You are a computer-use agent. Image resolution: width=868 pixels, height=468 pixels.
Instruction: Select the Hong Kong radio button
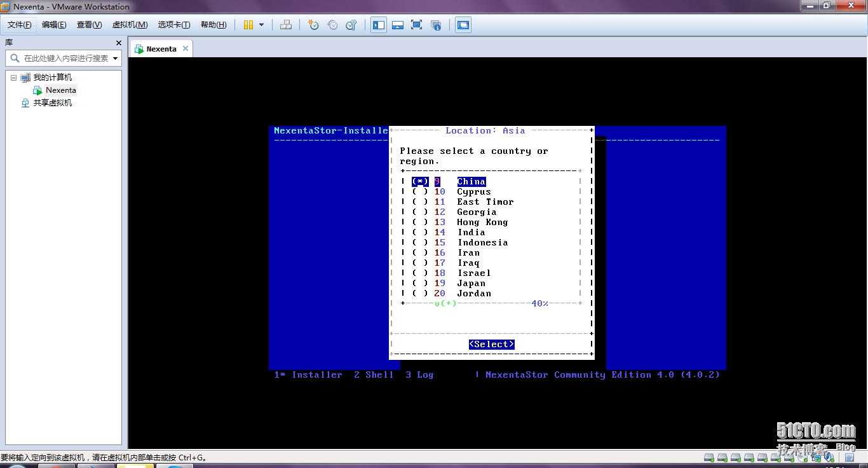[x=420, y=223]
